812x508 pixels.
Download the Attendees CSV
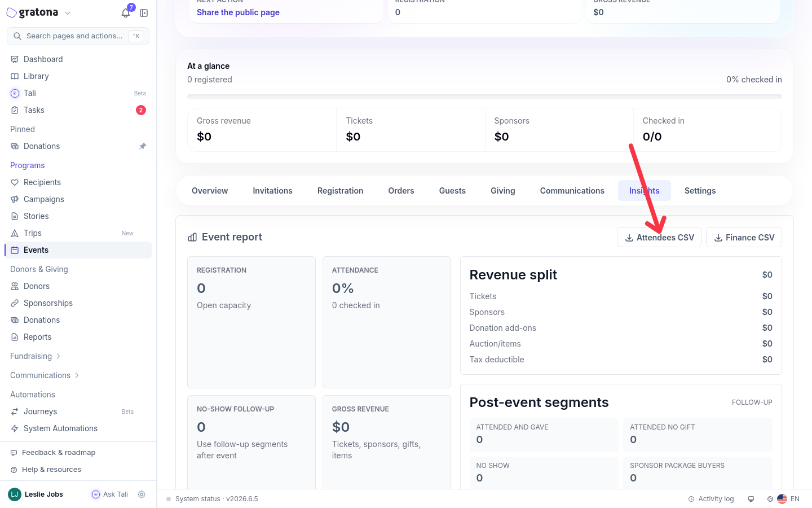(659, 237)
